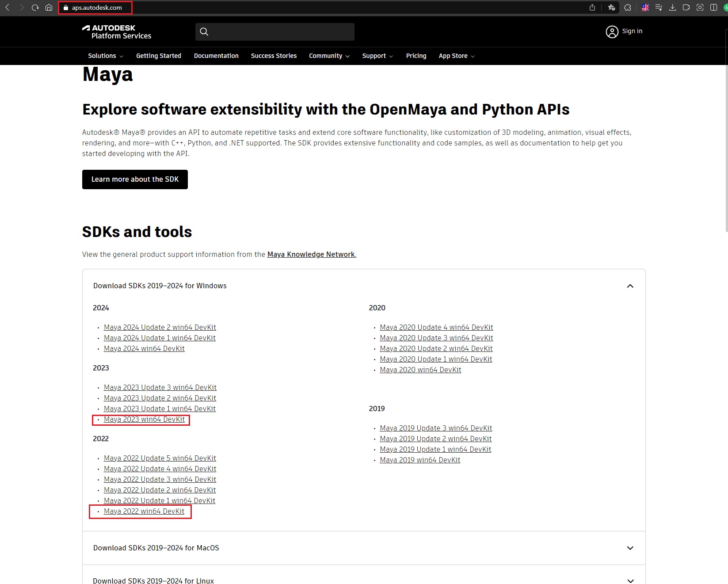728x584 pixels.
Task: Open the App Store dropdown menu
Action: (457, 56)
